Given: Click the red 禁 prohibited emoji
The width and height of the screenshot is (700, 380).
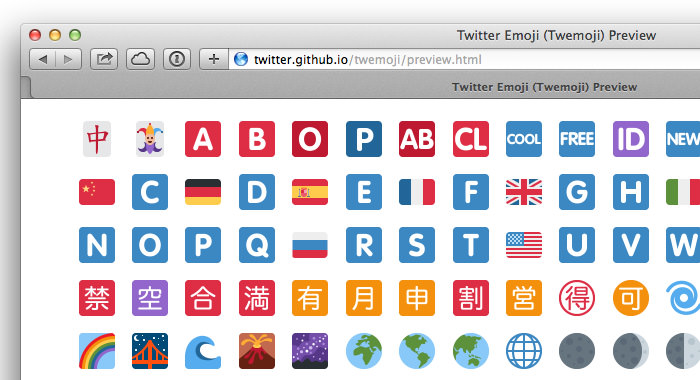Looking at the screenshot, I should (97, 298).
